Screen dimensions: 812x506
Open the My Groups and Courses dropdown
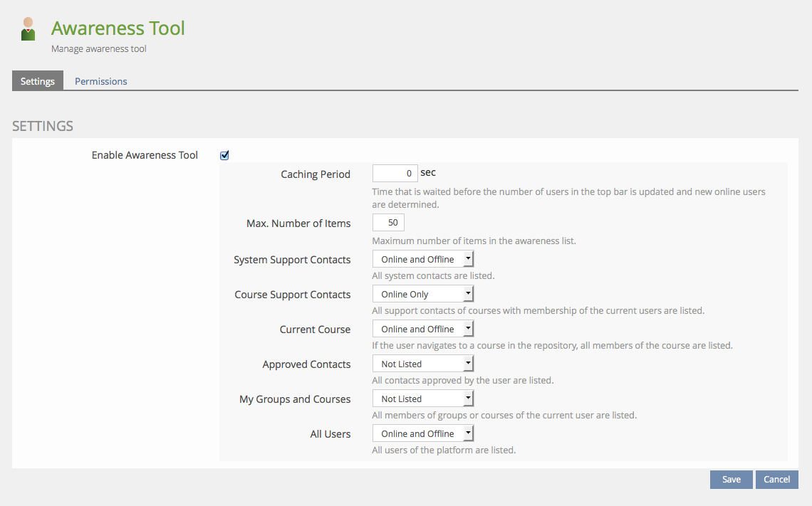click(422, 399)
